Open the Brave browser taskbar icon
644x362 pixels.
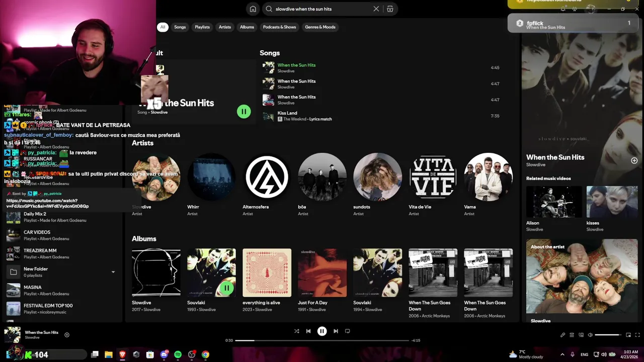pyautogui.click(x=122, y=354)
